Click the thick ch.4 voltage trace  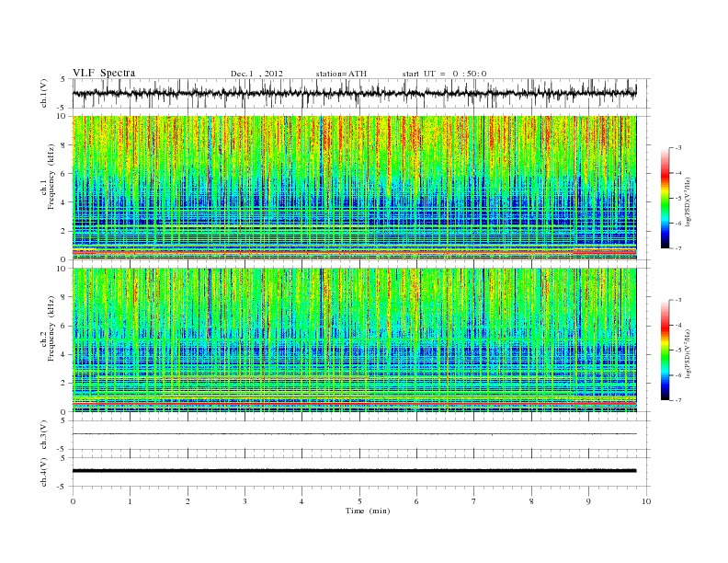click(x=354, y=471)
